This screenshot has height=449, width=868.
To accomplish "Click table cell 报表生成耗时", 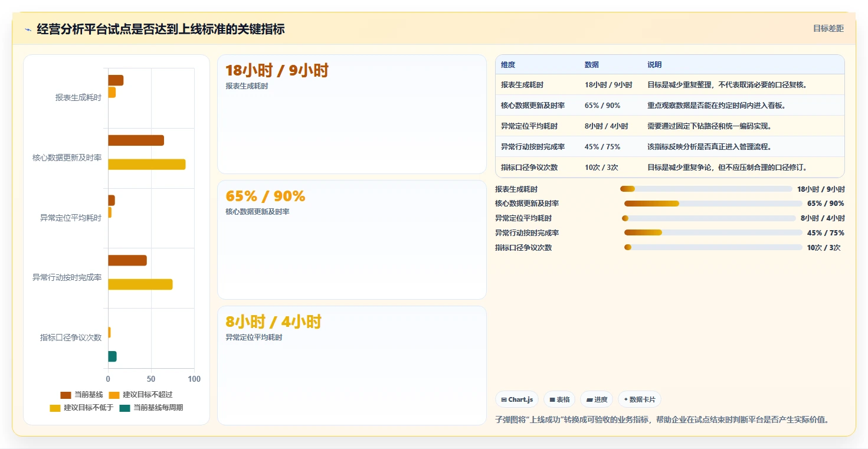I will click(x=522, y=85).
